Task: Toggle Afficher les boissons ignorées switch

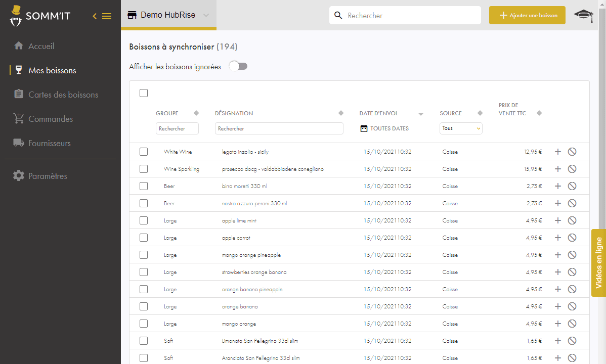Action: [x=238, y=66]
